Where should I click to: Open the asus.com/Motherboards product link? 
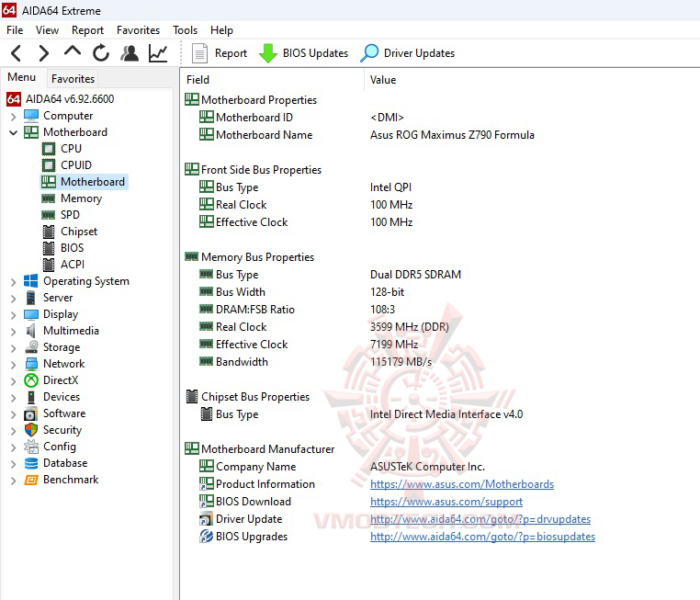[462, 484]
